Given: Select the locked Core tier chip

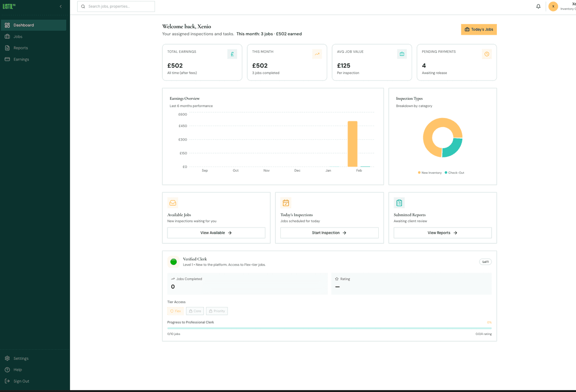Looking at the screenshot, I should tap(195, 311).
